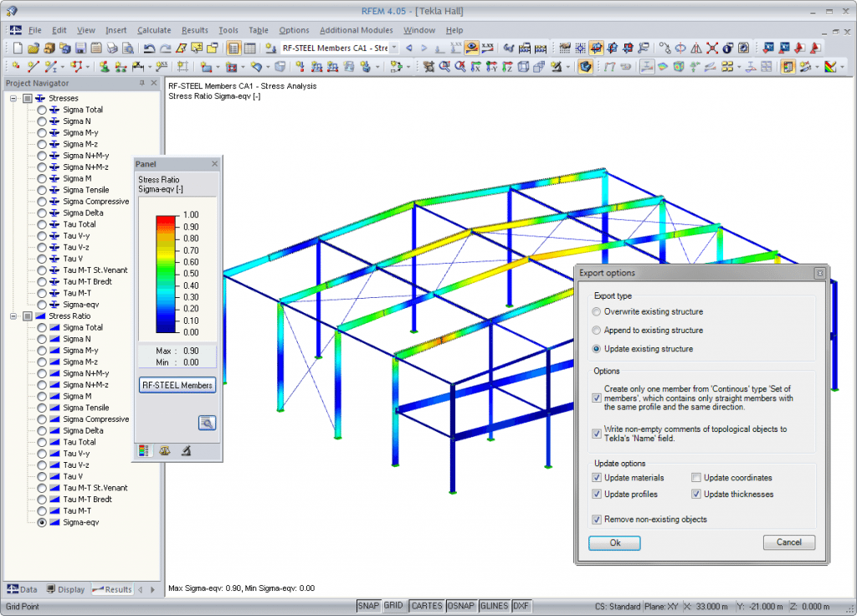Click the microscope filter tab in Panel
857x616 pixels.
[185, 451]
